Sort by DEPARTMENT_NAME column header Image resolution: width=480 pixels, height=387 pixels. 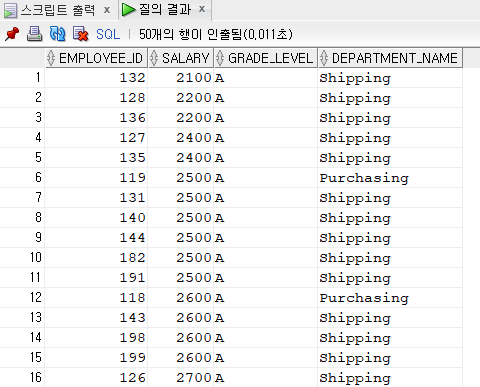(390, 58)
